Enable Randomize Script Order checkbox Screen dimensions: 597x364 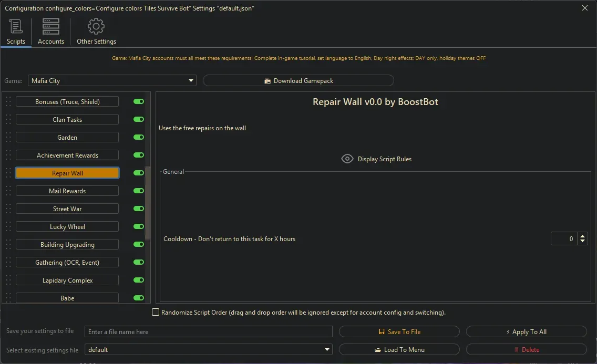(156, 312)
